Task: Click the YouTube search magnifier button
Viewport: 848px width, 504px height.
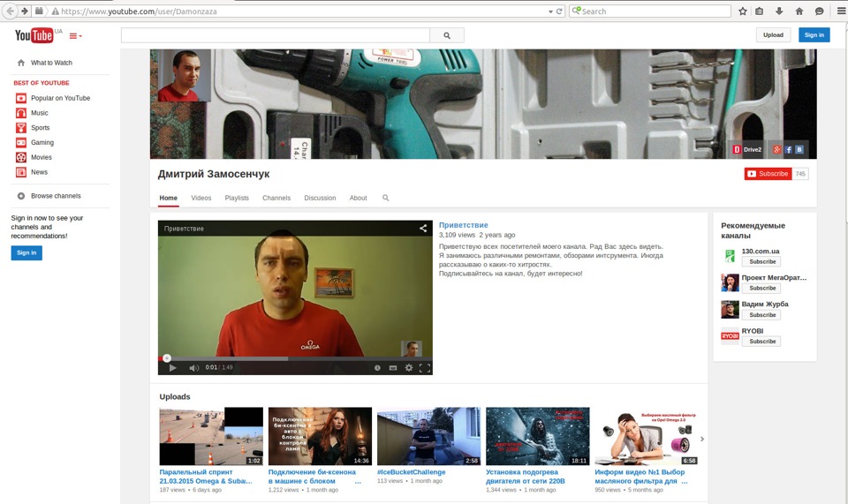Action: point(447,35)
